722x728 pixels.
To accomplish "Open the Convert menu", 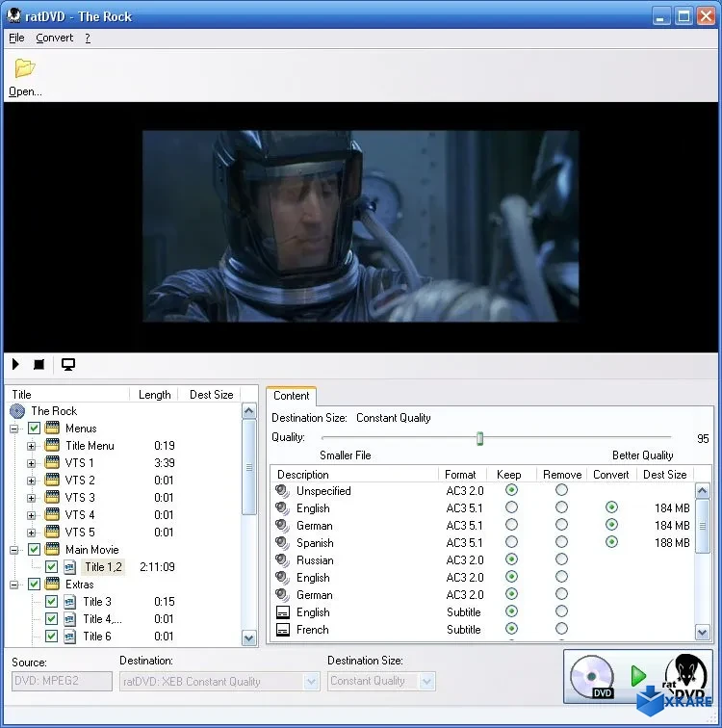I will tap(54, 38).
